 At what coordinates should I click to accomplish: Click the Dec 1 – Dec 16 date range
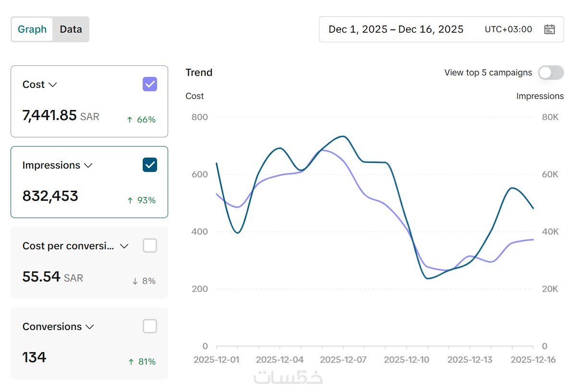point(396,29)
